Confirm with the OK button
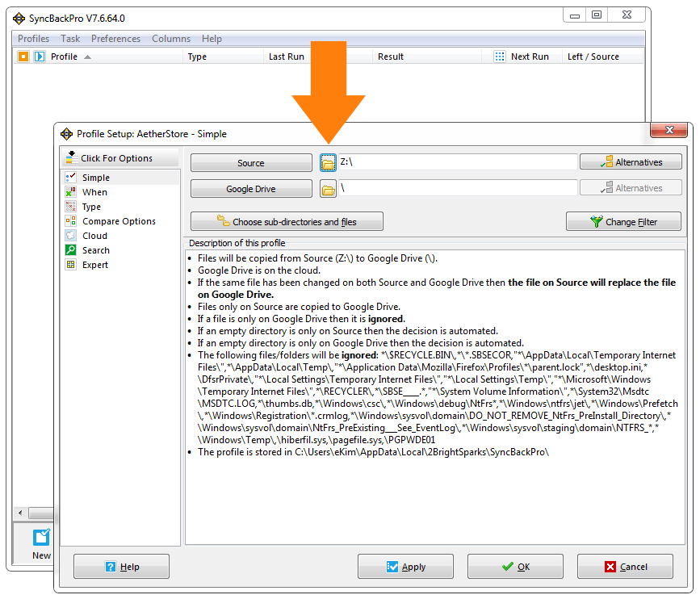 pos(515,567)
